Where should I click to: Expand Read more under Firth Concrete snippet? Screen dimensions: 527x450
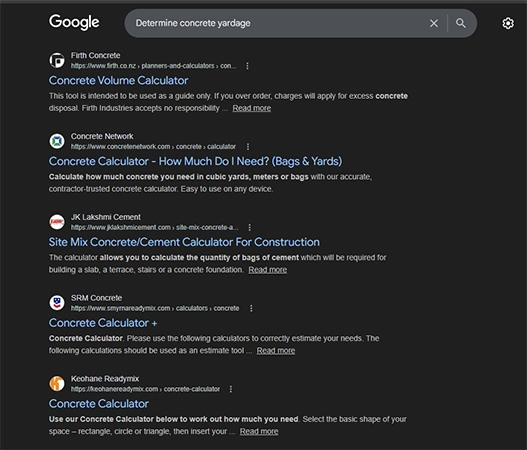coord(252,108)
